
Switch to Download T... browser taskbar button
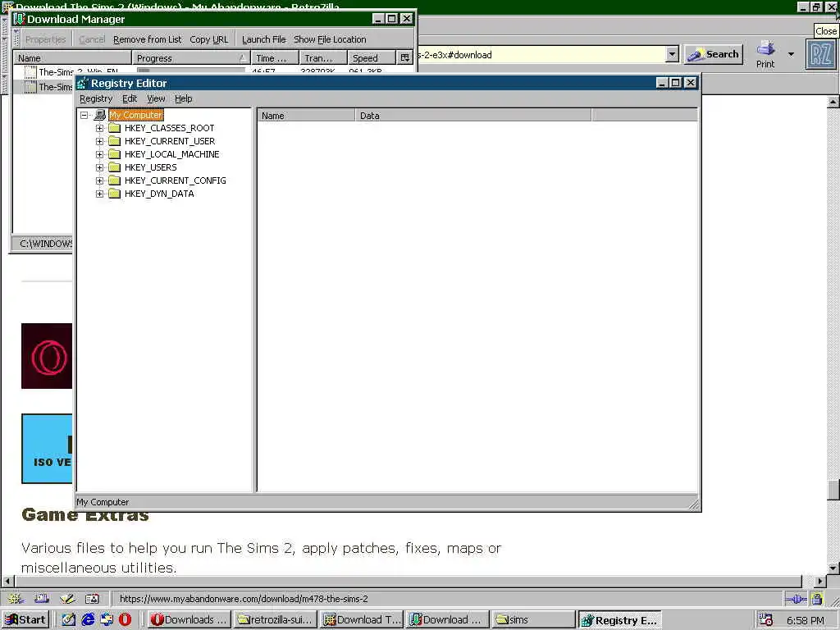(x=362, y=620)
